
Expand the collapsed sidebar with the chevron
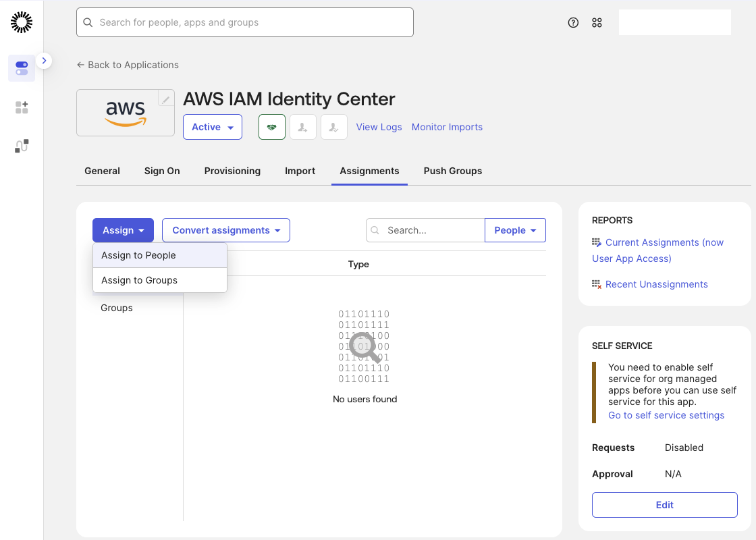[44, 60]
